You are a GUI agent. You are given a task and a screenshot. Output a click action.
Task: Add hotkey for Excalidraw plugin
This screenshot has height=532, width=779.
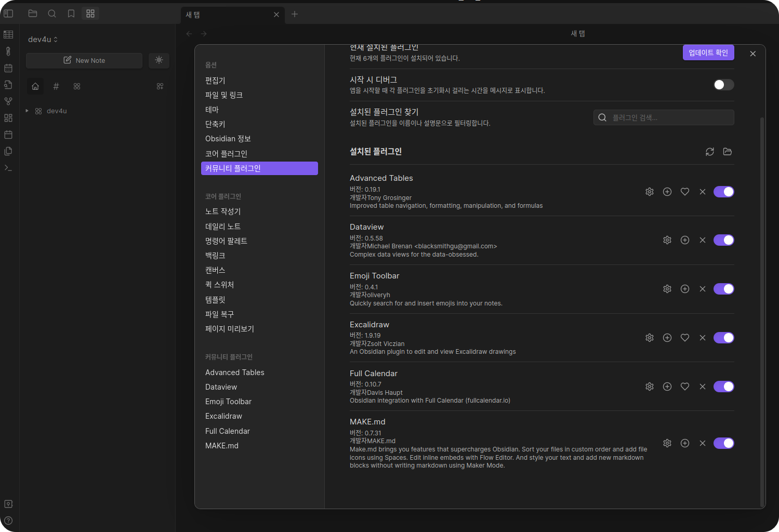(667, 338)
